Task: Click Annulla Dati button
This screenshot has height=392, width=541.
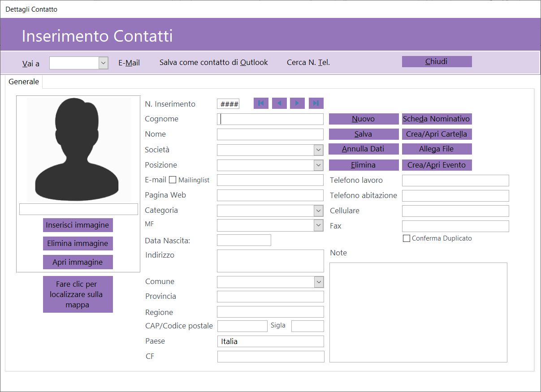Action: tap(364, 149)
